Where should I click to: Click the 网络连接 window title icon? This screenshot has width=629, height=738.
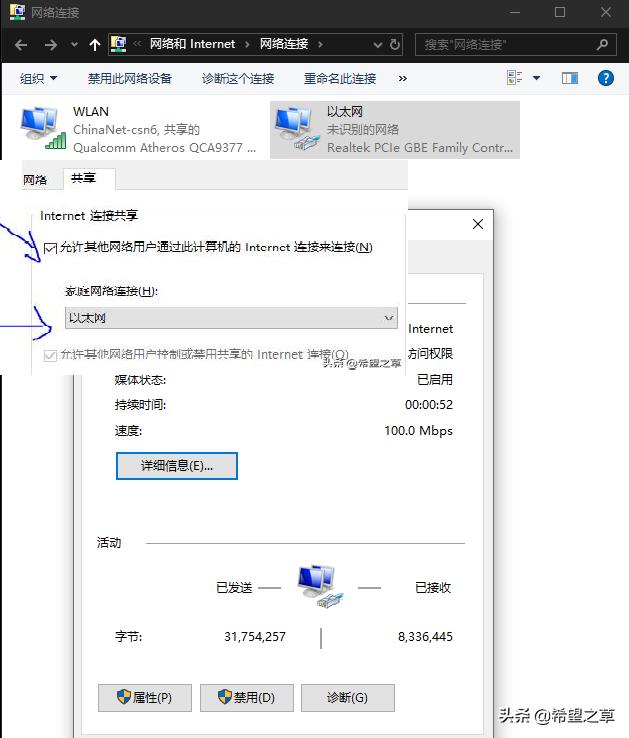click(x=17, y=12)
